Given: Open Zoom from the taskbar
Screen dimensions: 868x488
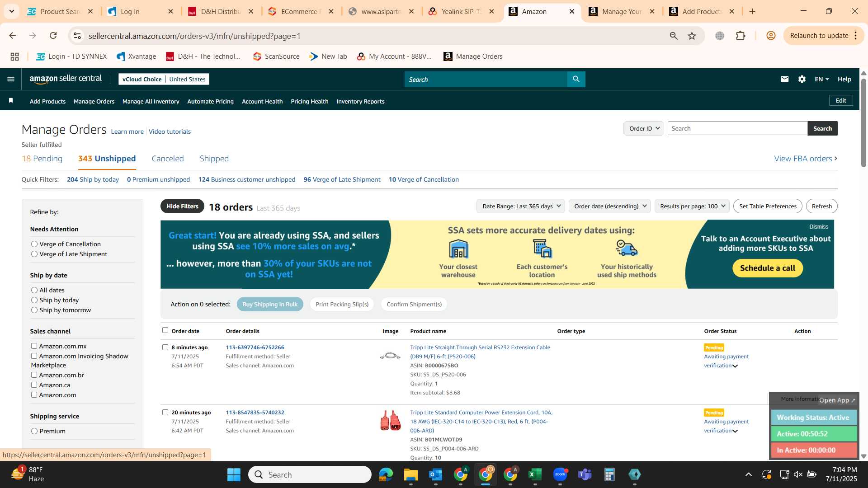Looking at the screenshot, I should point(560,474).
